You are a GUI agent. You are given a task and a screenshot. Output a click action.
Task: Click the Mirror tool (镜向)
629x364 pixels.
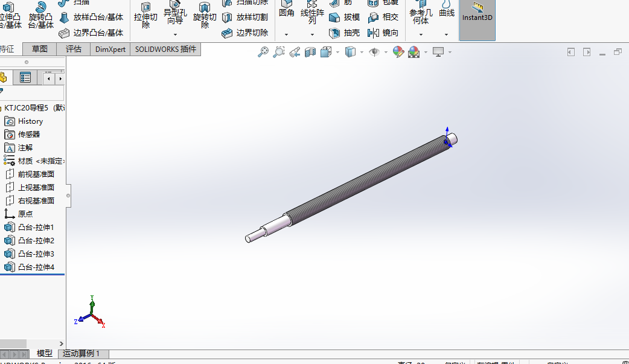click(x=383, y=33)
